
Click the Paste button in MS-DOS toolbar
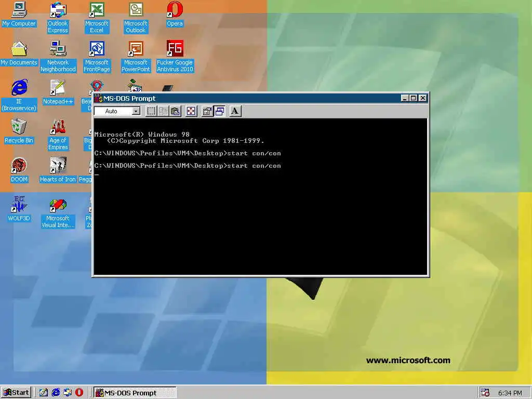pyautogui.click(x=176, y=111)
